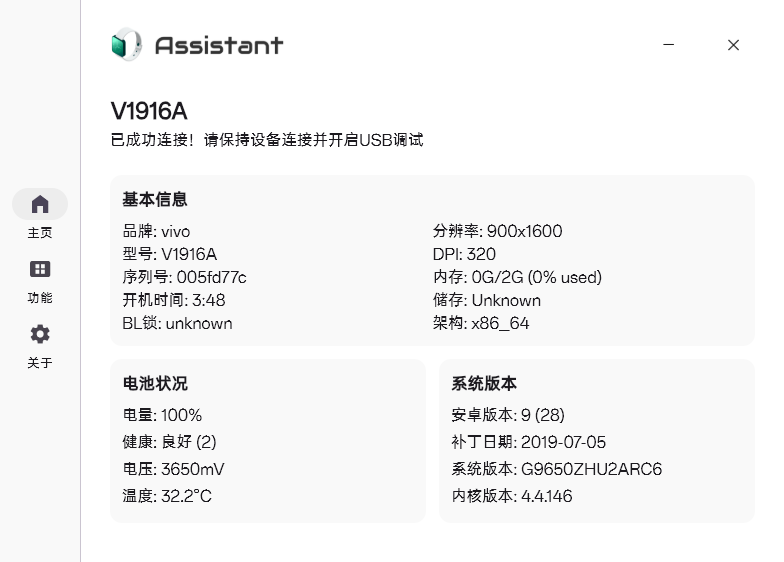Click the 序列号 005fd77c serial line
The width and height of the screenshot is (784, 562).
click(184, 277)
